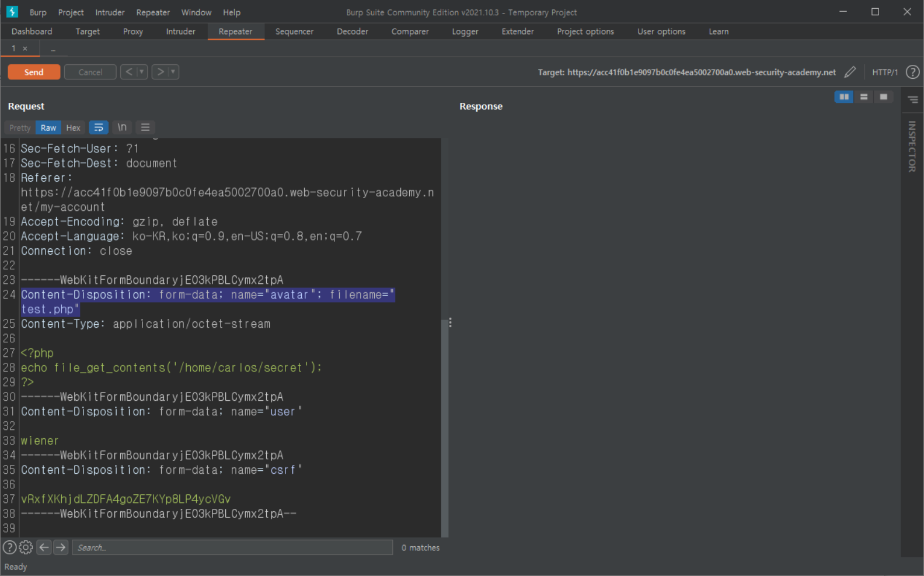Viewport: 924px width, 576px height.
Task: Click the 'echo file_get_contents' line
Action: 171,367
